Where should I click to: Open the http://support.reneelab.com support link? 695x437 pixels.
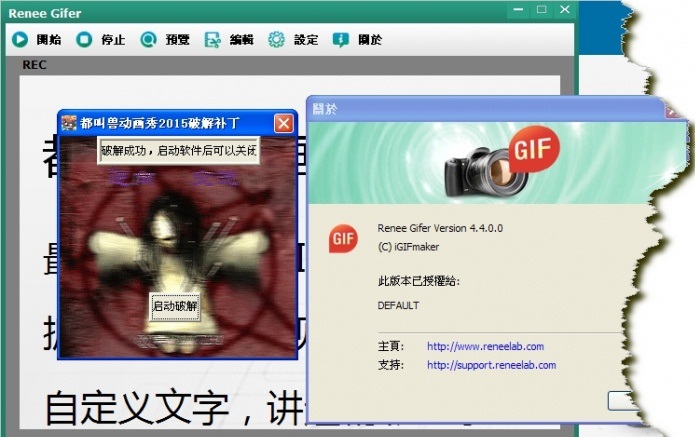click(x=491, y=365)
